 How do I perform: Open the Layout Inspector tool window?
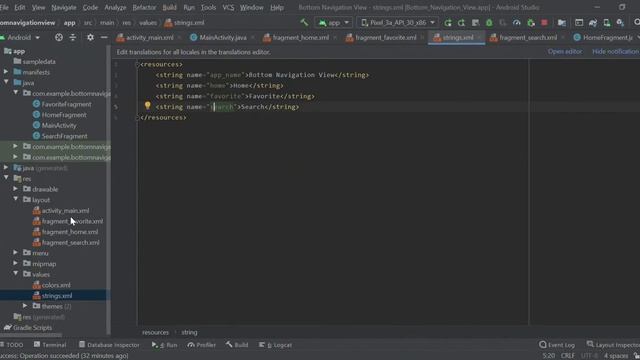point(613,345)
